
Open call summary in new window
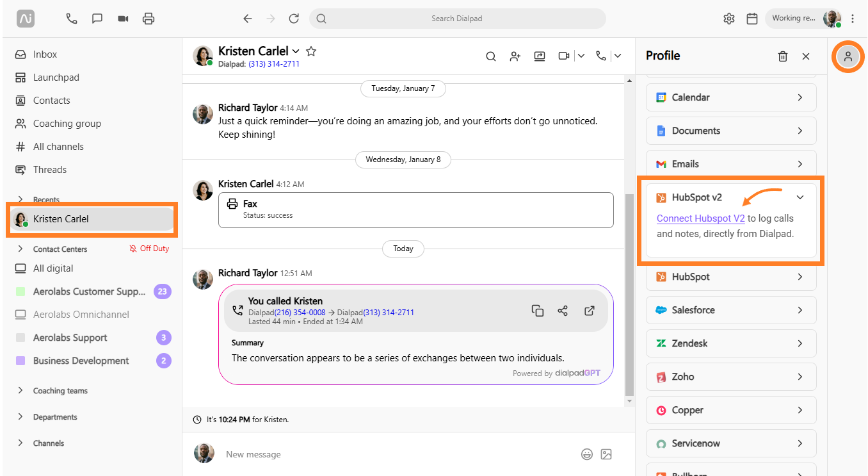click(590, 311)
